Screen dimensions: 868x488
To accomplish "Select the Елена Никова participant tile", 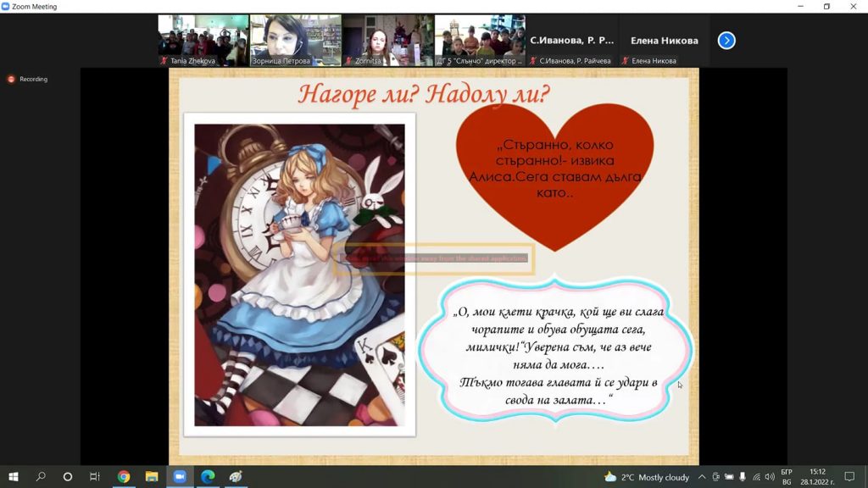I will [x=665, y=41].
